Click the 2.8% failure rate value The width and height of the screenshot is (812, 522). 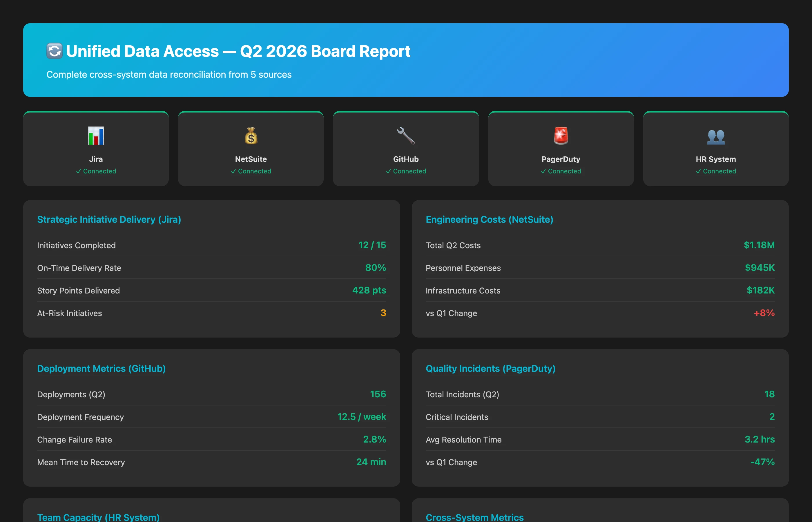click(x=374, y=440)
